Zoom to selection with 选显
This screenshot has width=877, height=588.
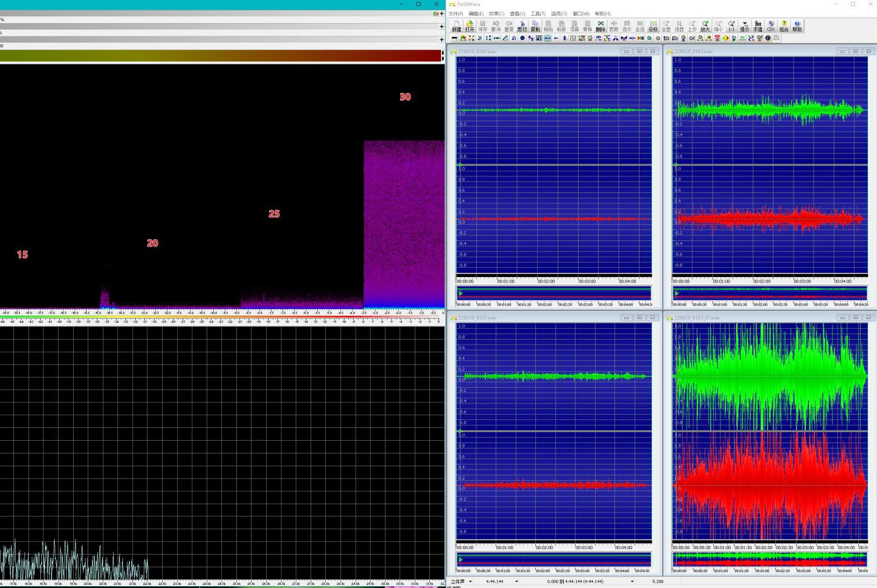(x=679, y=26)
